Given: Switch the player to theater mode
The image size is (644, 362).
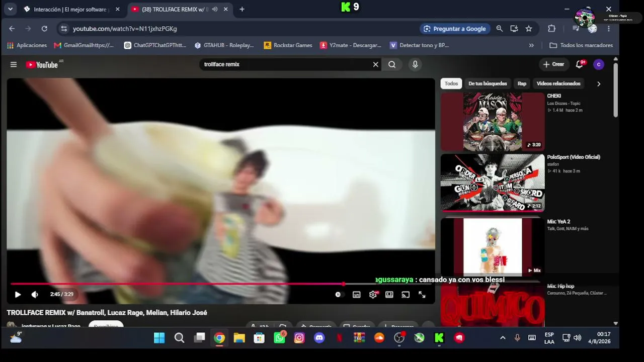Looking at the screenshot, I should pos(389,295).
